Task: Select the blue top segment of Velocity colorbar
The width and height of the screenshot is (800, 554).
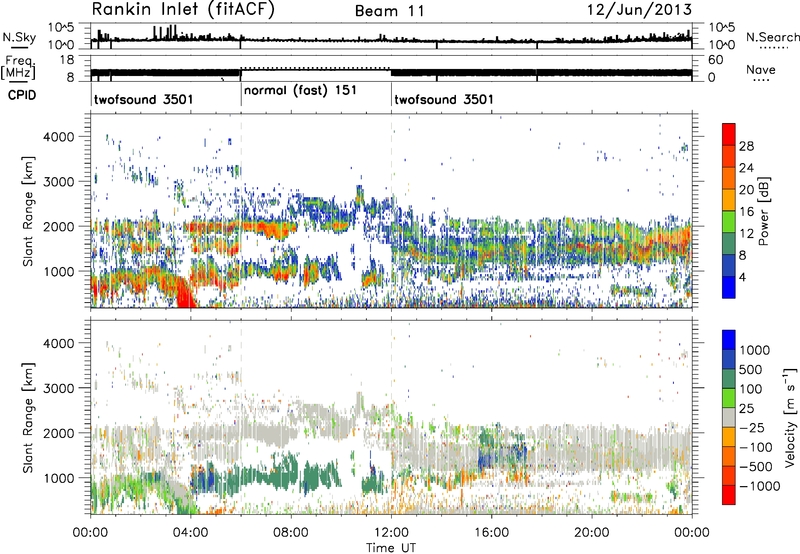Action: point(729,340)
